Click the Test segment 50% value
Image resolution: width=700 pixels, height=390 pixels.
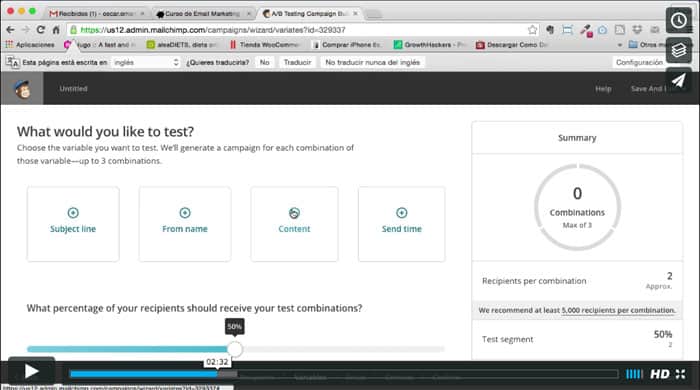click(662, 334)
